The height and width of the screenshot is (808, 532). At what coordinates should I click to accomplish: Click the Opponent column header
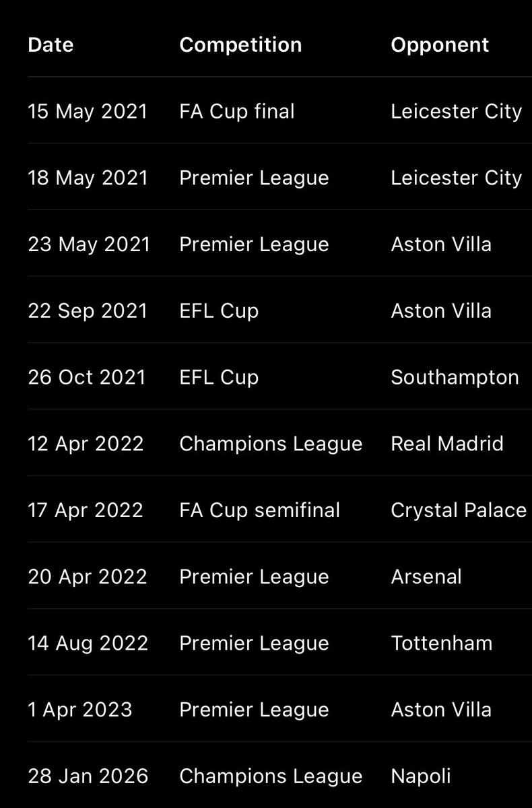pos(440,46)
